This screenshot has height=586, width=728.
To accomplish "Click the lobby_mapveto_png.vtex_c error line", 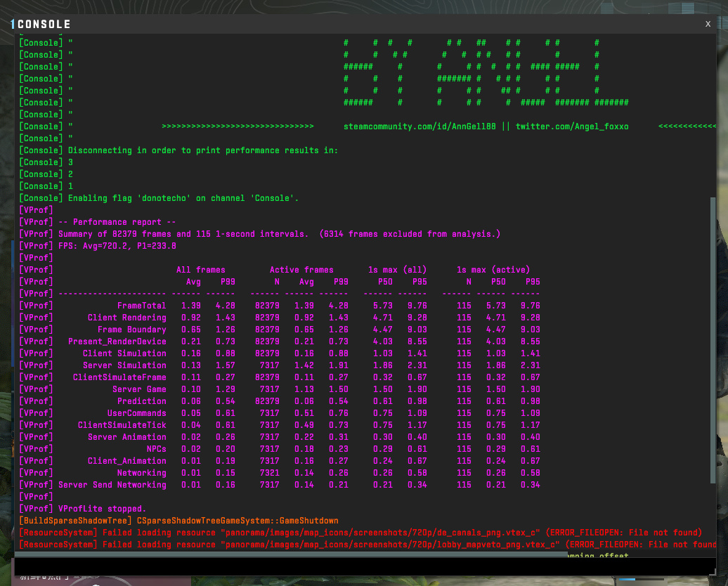I will coord(367,545).
